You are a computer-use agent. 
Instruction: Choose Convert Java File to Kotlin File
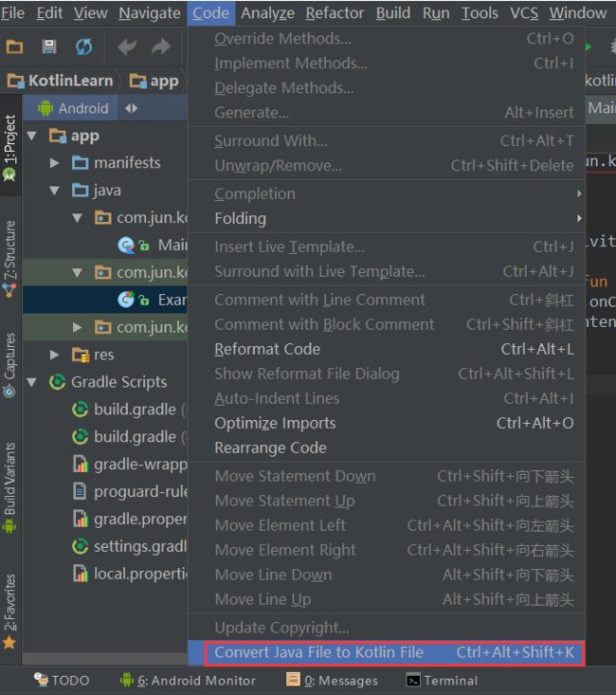pos(387,652)
